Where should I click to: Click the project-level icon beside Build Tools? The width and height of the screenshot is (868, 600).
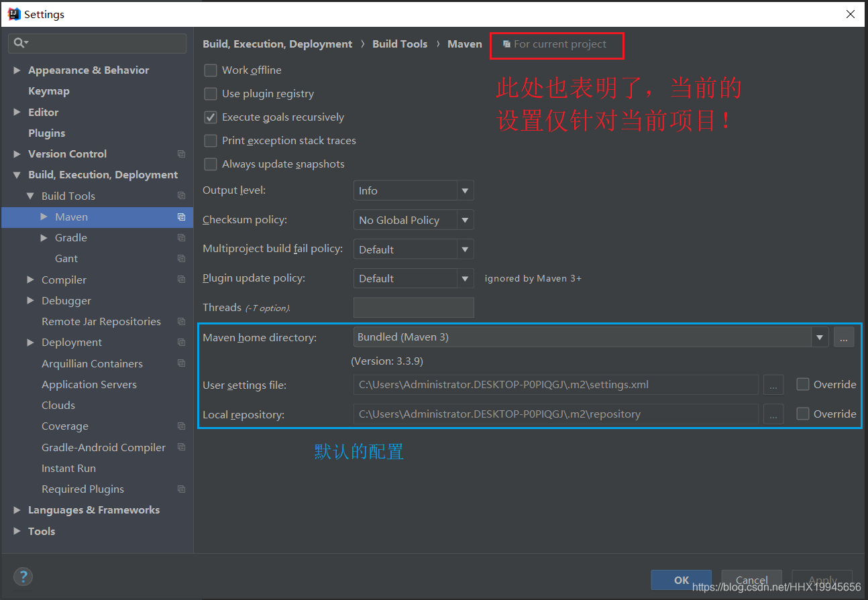181,196
